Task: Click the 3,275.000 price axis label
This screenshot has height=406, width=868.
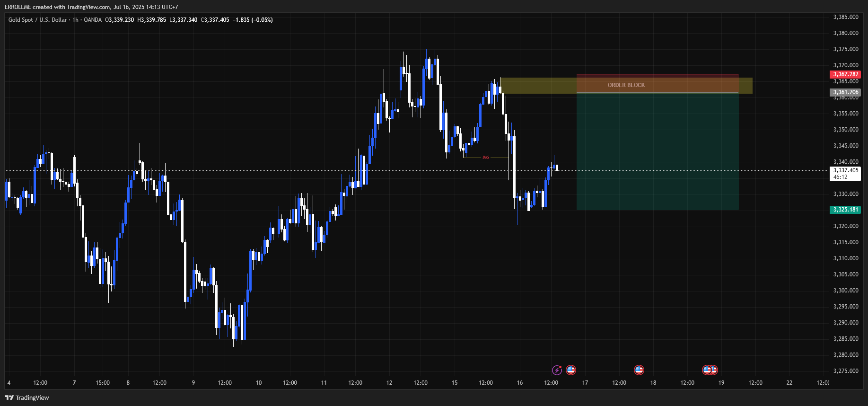Action: pyautogui.click(x=846, y=371)
